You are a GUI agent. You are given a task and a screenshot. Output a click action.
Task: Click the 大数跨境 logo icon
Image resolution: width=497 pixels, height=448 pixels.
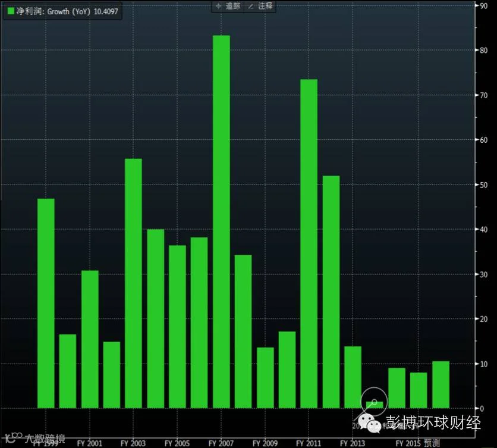pyautogui.click(x=12, y=437)
